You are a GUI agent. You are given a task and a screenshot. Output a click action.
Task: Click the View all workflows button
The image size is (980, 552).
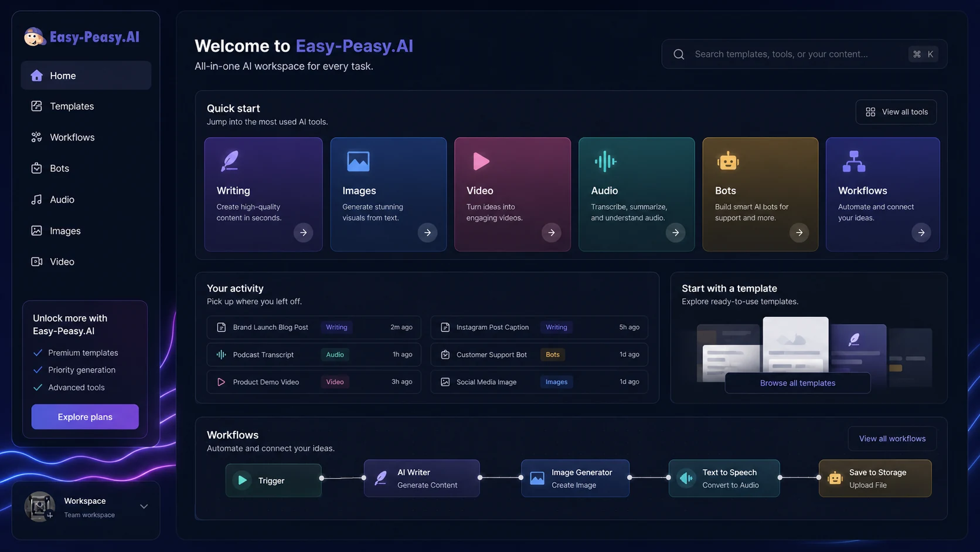coord(891,439)
